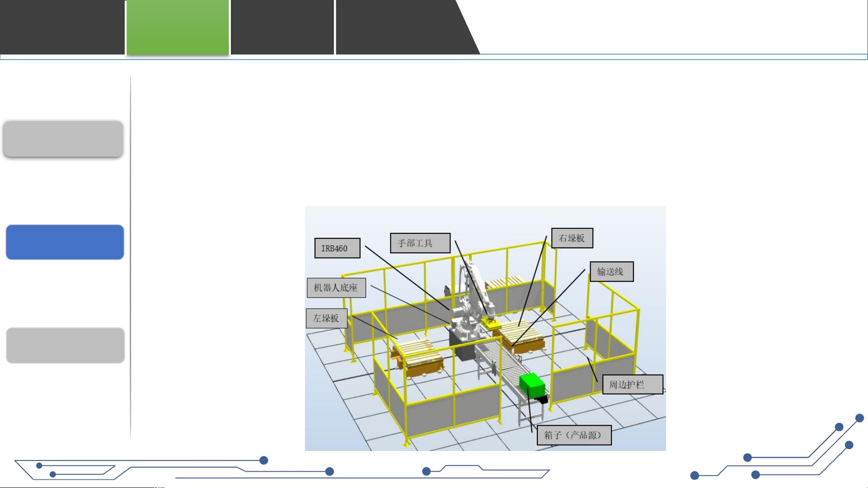
Task: Click the third dark tab in the top bar
Action: pos(282,27)
